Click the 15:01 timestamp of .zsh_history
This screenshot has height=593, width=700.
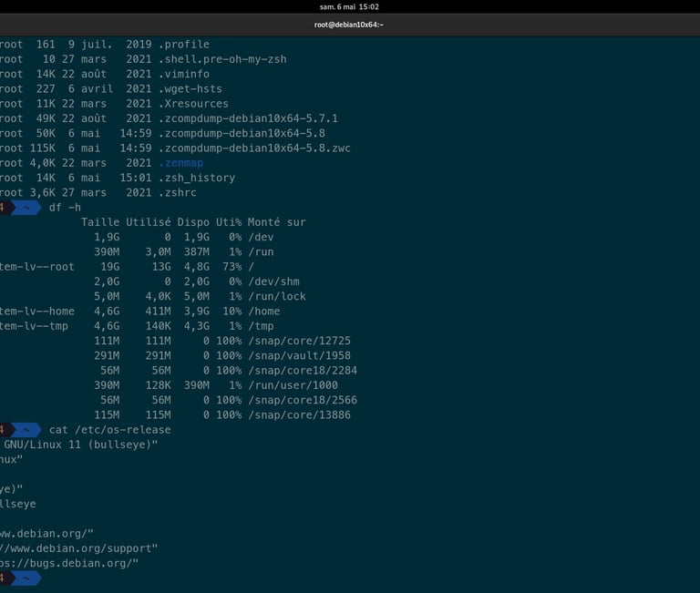(136, 178)
